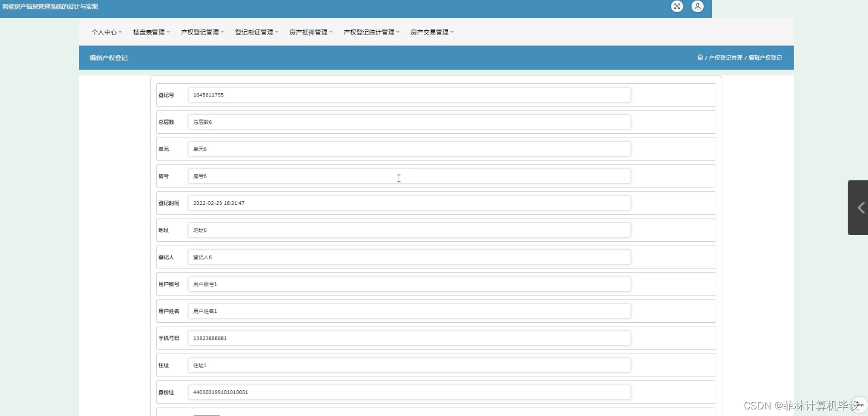Select the 手机号码 input box
Viewport: 868px width, 416px height.
tap(410, 338)
